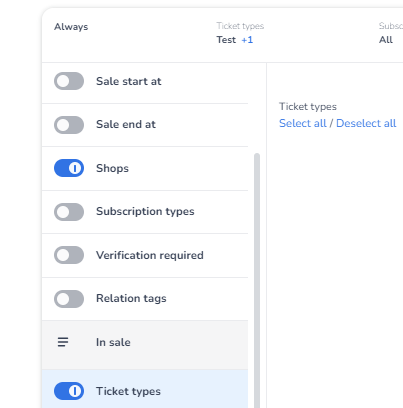Click the Always header label
The height and width of the screenshot is (408, 403).
(x=71, y=27)
